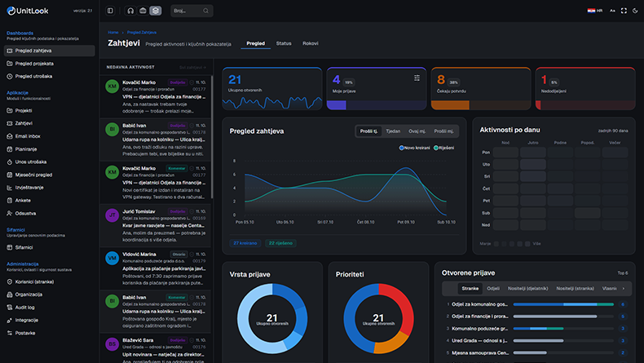This screenshot has height=363, width=644.
Task: Toggle the sidebar panel icon
Action: coord(110,11)
